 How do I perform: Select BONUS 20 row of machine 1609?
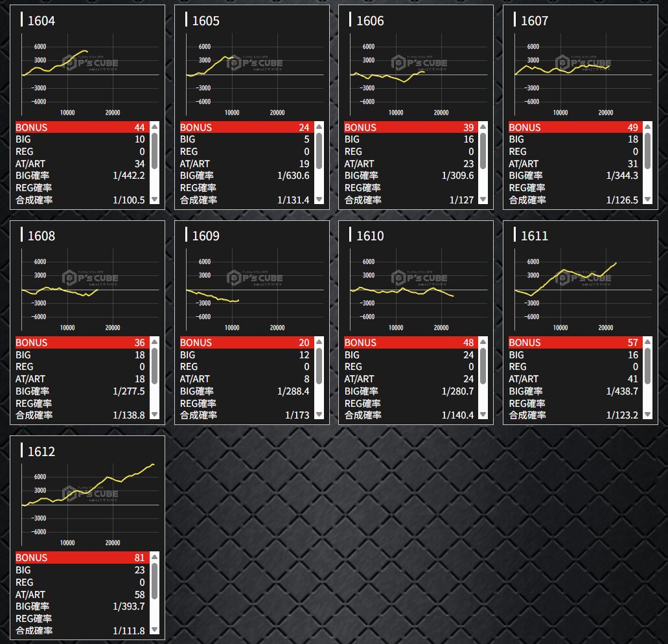click(x=247, y=342)
